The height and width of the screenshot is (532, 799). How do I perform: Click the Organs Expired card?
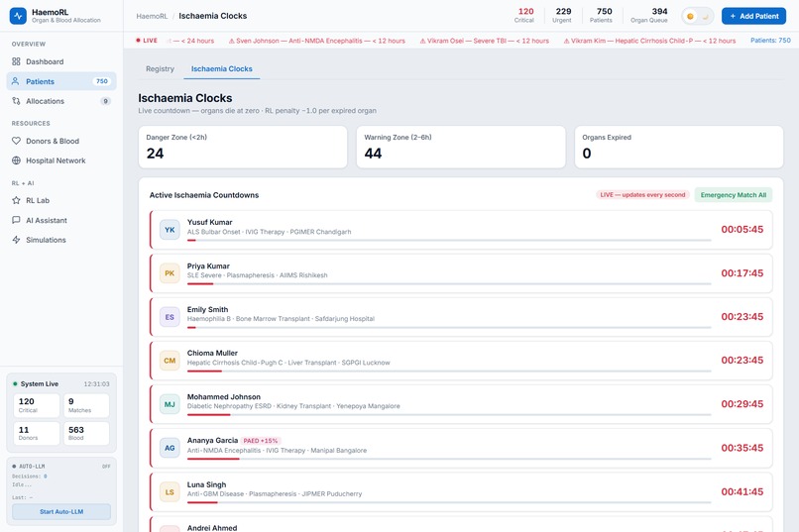[679, 148]
